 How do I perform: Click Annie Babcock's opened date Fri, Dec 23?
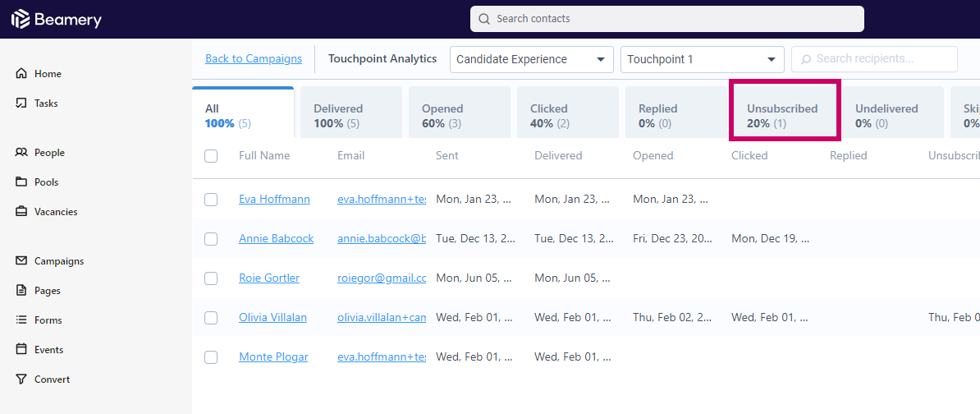pyautogui.click(x=672, y=239)
